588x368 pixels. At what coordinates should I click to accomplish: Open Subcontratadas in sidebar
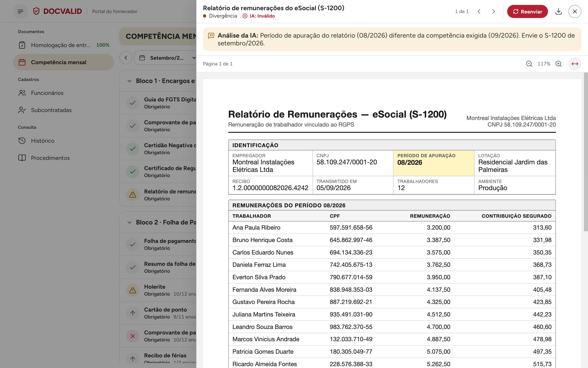[64, 110]
